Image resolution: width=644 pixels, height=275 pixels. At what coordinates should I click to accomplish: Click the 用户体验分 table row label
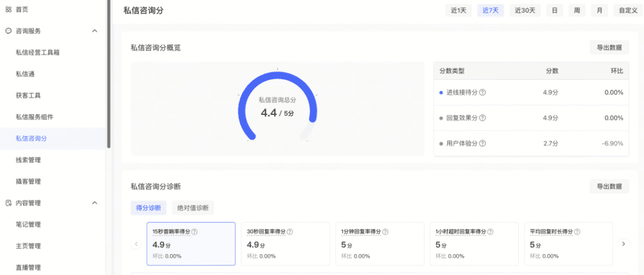[x=462, y=143]
